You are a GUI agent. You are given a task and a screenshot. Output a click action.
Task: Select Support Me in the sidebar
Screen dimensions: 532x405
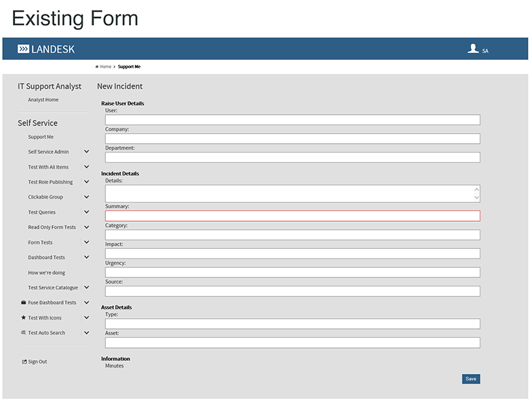pos(41,137)
